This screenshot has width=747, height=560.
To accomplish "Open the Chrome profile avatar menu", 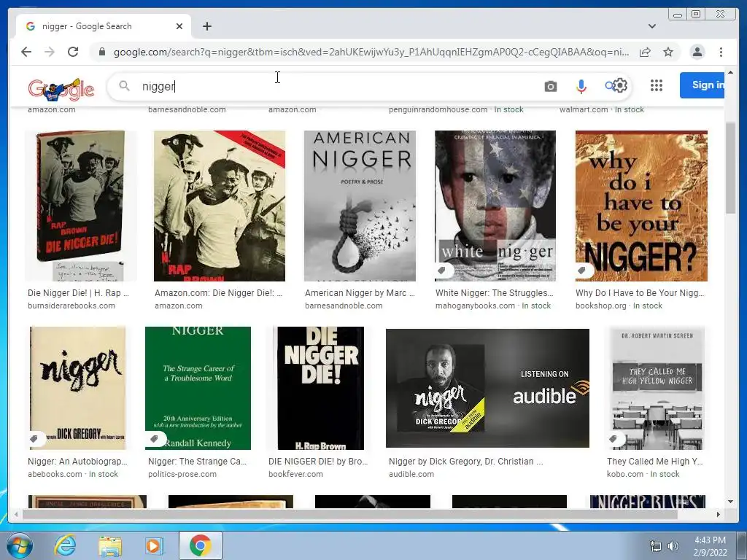I will click(697, 52).
